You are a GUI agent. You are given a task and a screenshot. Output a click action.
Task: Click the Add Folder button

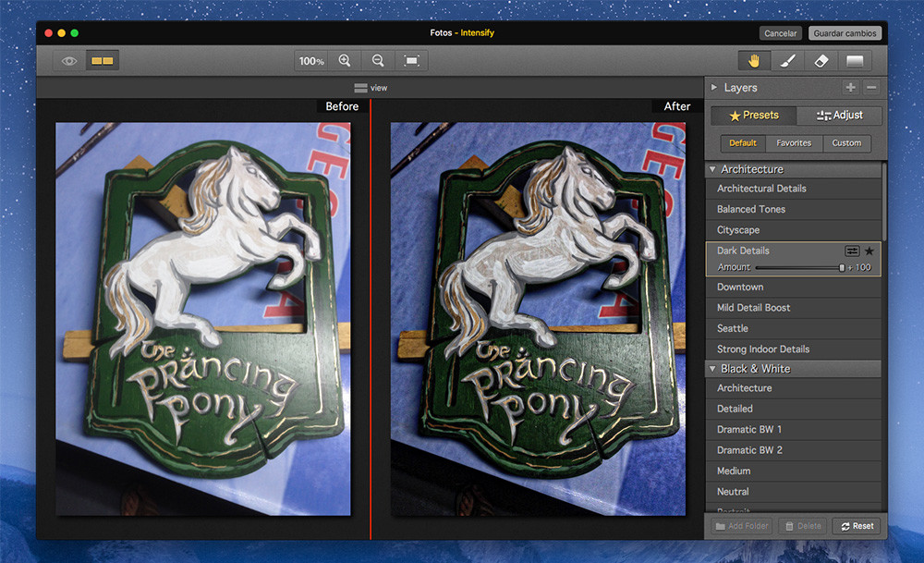click(742, 526)
